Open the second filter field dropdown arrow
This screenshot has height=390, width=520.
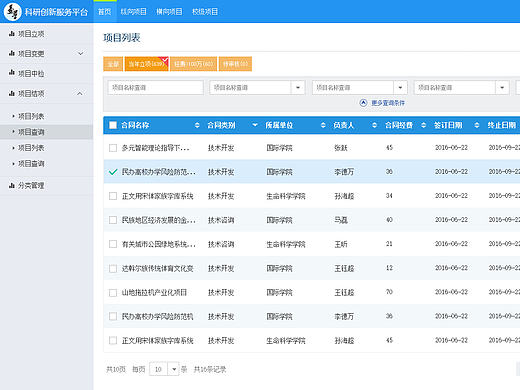coord(298,88)
